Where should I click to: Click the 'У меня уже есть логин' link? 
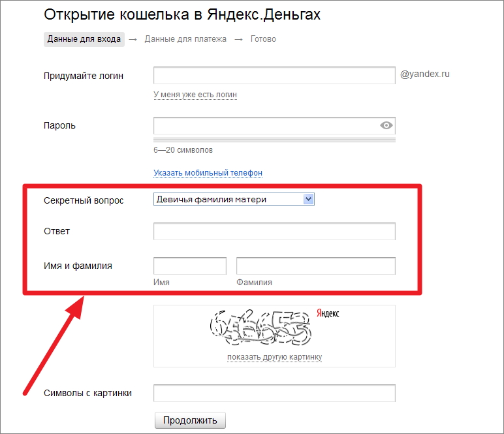tap(195, 95)
